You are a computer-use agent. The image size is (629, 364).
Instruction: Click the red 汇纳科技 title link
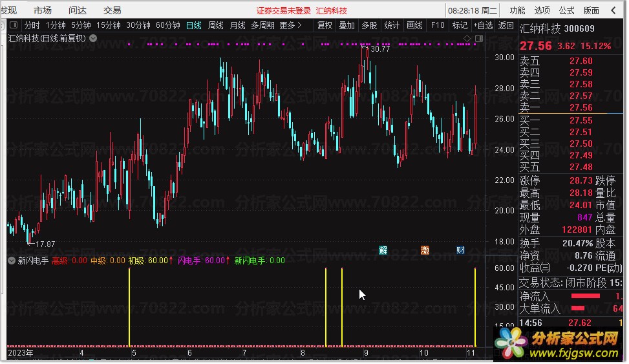332,11
